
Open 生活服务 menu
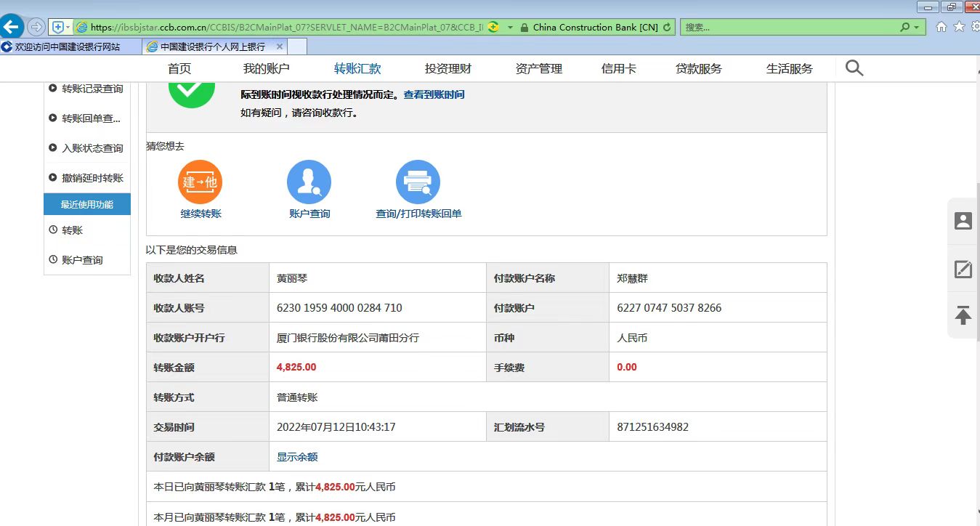tap(790, 69)
